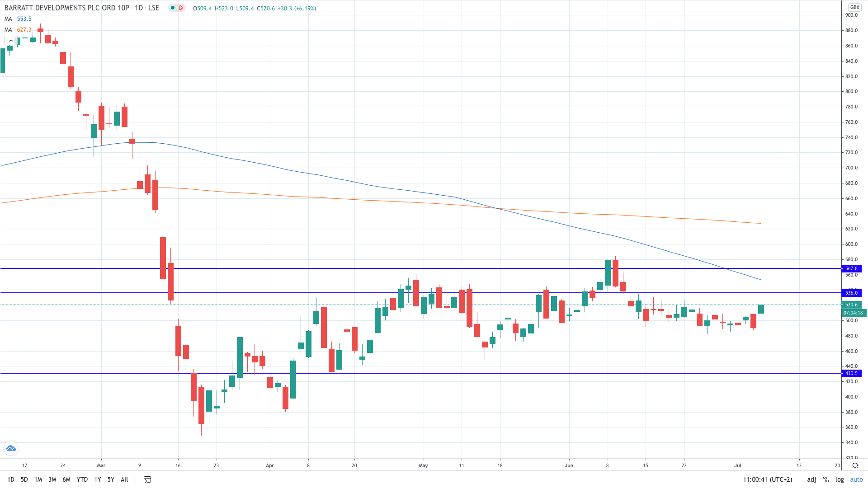Viewport: 868px width, 488px height.
Task: Open the GBX currency dropdown
Action: coord(854,7)
